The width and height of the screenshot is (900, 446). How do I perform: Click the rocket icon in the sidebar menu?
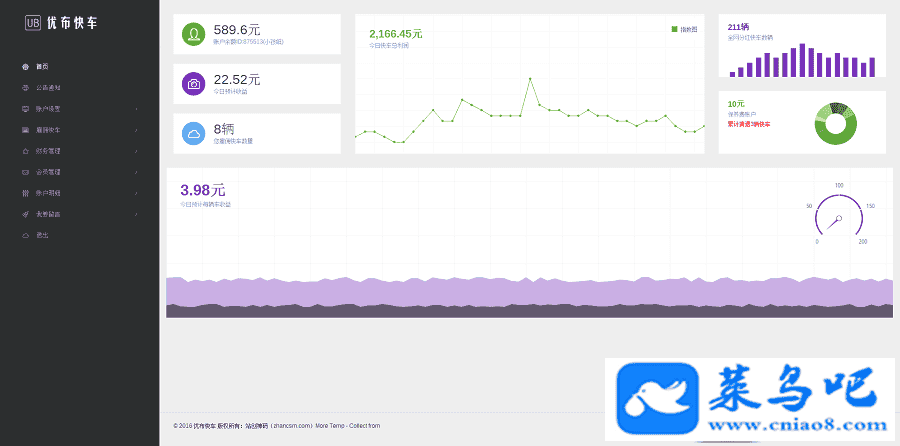coord(25,214)
